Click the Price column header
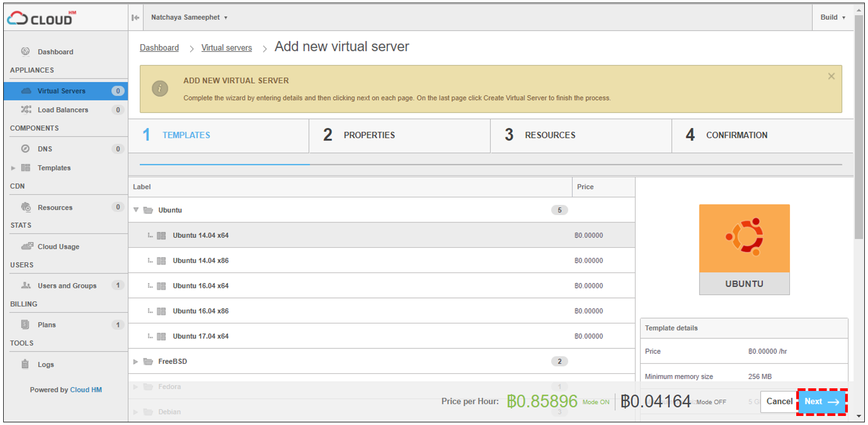This screenshot has width=868, height=425. 604,187
